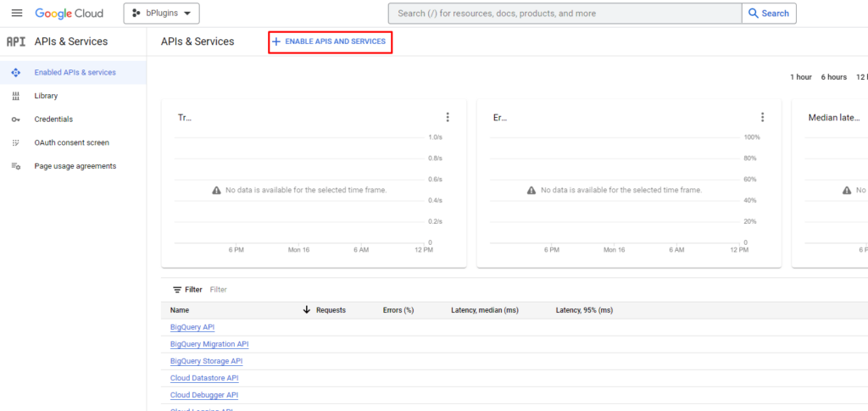Sort table by Name column
The height and width of the screenshot is (411, 868).
pos(180,310)
